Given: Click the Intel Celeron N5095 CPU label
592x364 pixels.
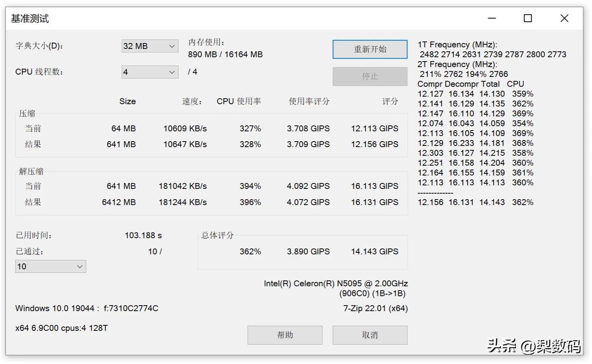Looking at the screenshot, I should click(336, 283).
